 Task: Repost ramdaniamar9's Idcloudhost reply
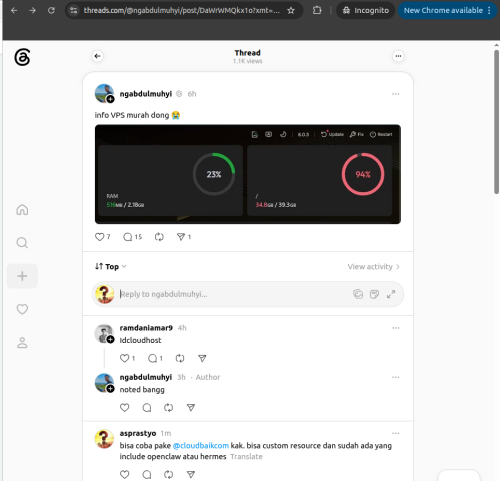180,358
